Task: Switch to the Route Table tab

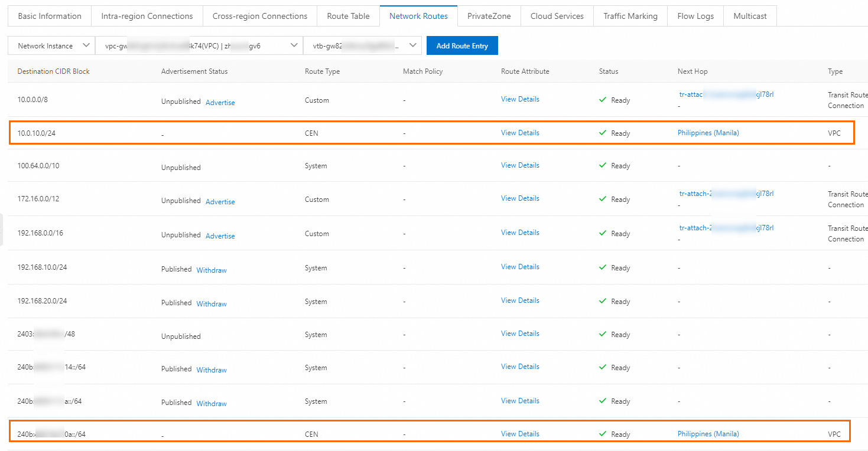Action: pyautogui.click(x=348, y=17)
